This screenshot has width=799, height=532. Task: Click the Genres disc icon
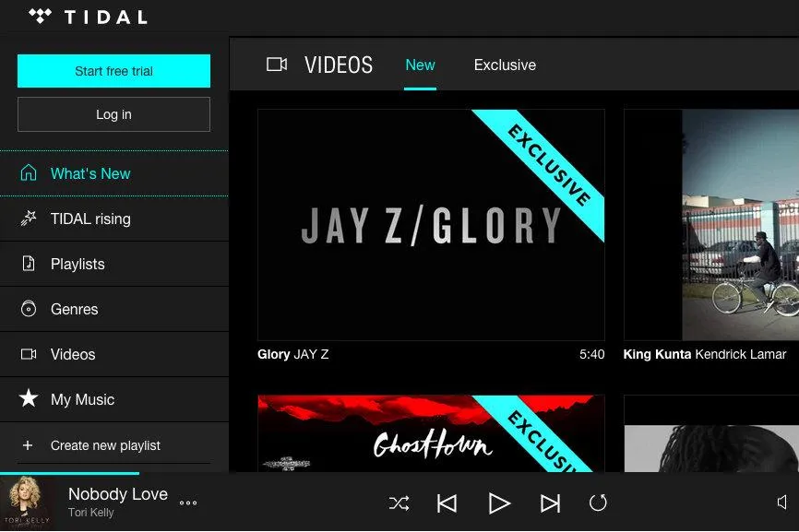29,309
